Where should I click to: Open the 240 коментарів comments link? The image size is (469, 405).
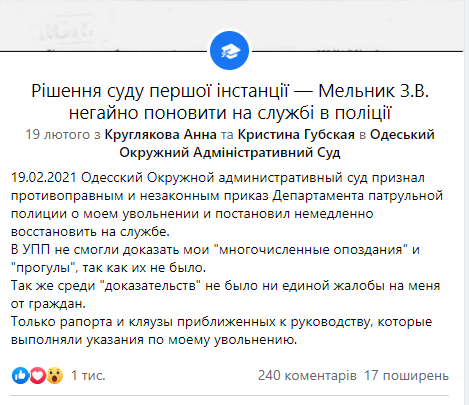[x=307, y=375]
